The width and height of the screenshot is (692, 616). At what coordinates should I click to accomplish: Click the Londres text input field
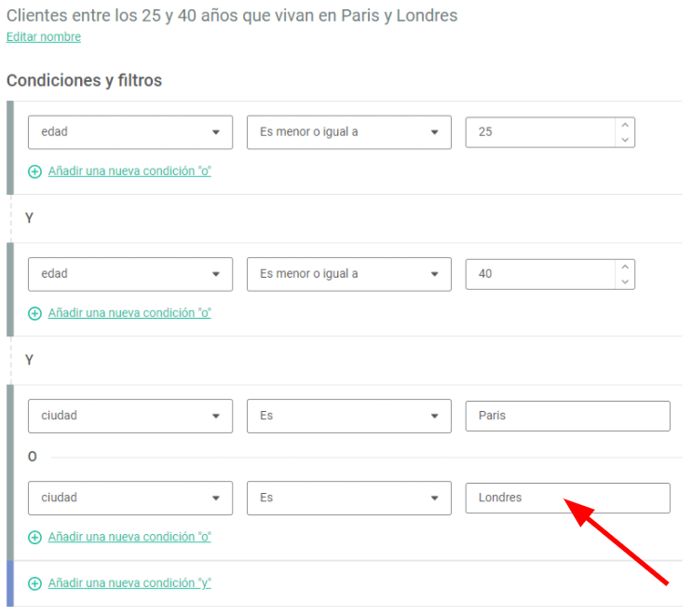pos(567,498)
